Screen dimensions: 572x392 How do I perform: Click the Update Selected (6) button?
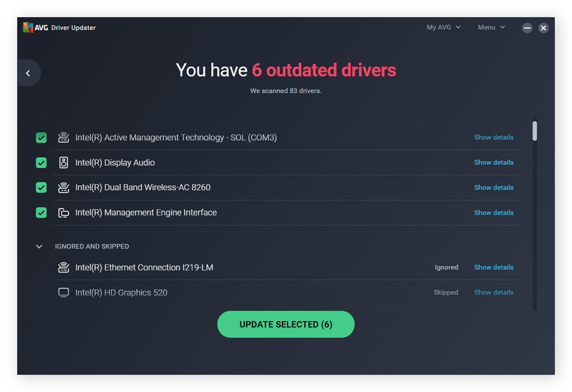pos(285,324)
